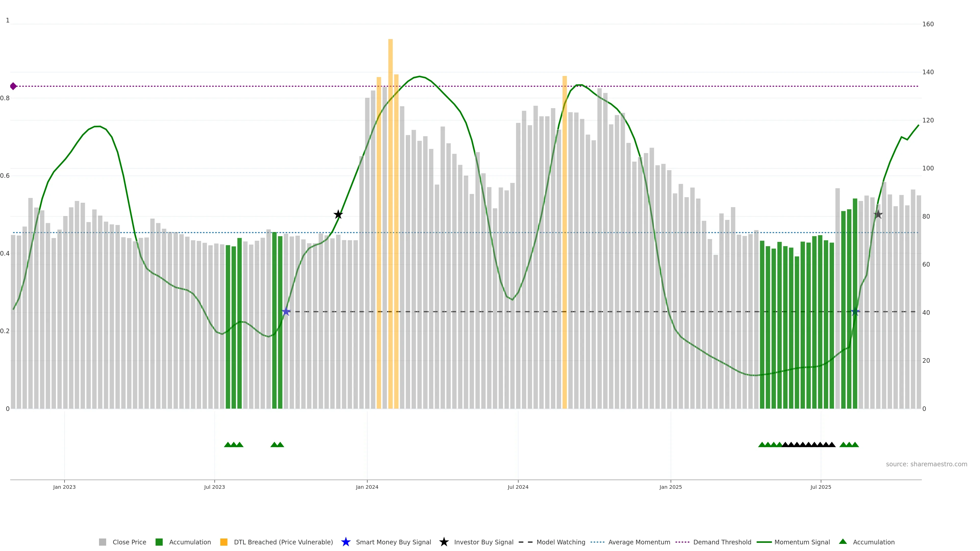Screen dimensions: 980x551
Task: Click the Investor Buy star after Jul 2025
Action: (x=878, y=215)
